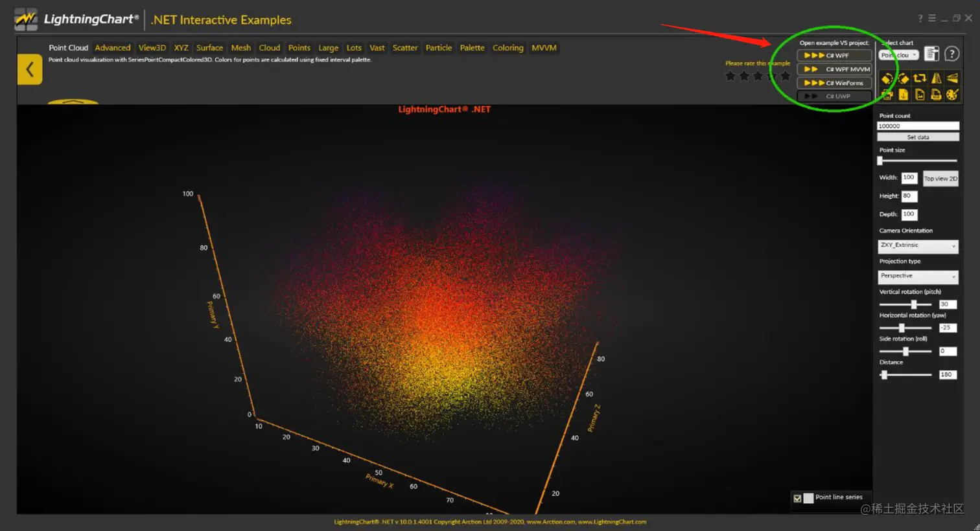Open the Surface tab
The image size is (980, 531).
(209, 48)
